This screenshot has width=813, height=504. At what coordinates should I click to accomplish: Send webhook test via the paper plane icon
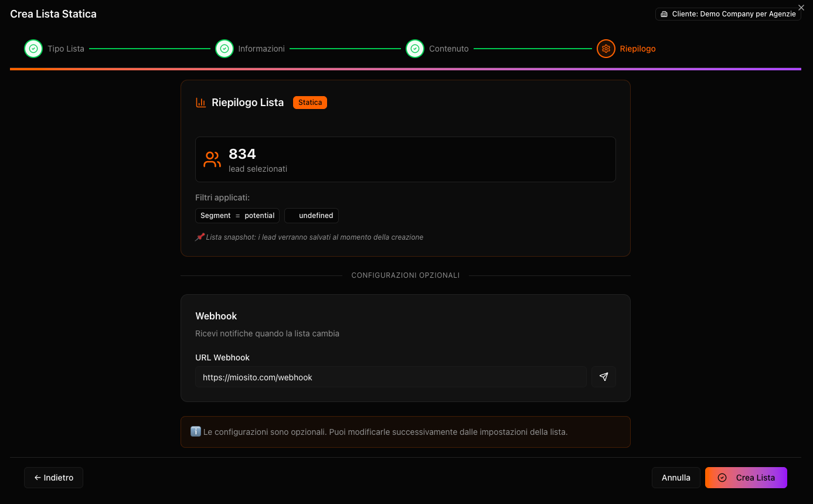(x=603, y=377)
